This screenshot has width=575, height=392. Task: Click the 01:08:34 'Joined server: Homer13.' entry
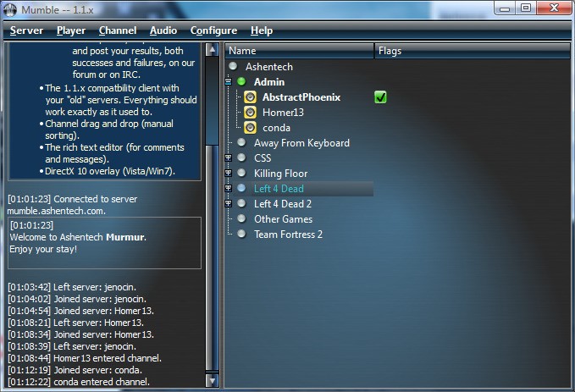80,334
